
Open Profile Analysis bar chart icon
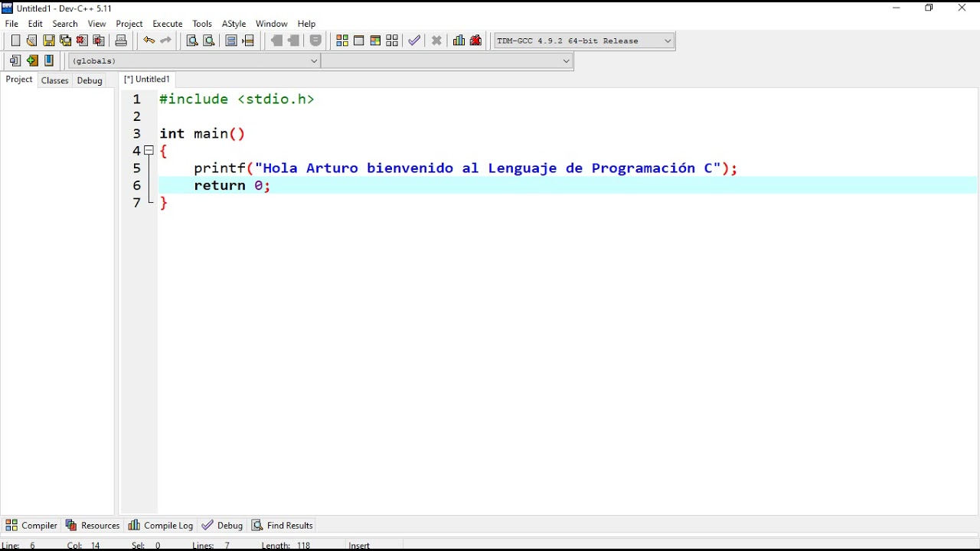pyautogui.click(x=459, y=41)
